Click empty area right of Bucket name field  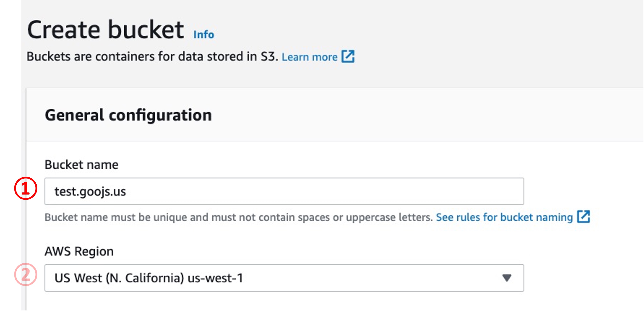pyautogui.click(x=582, y=191)
